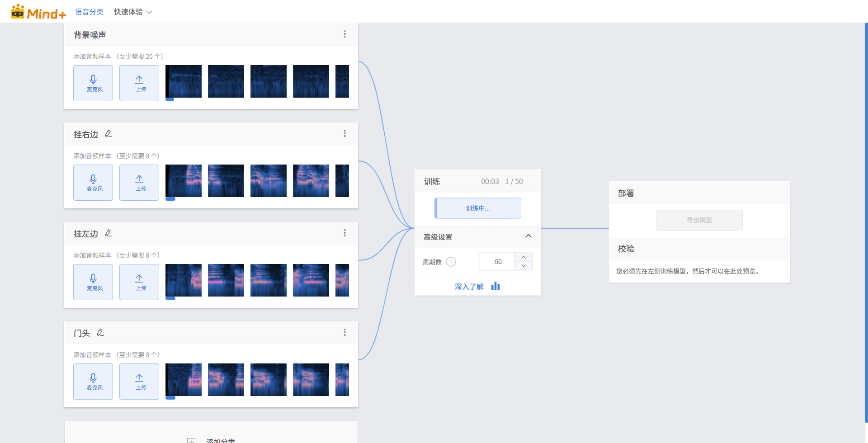The image size is (868, 443).
Task: Click the 背景噪声 class title
Action: coord(90,35)
